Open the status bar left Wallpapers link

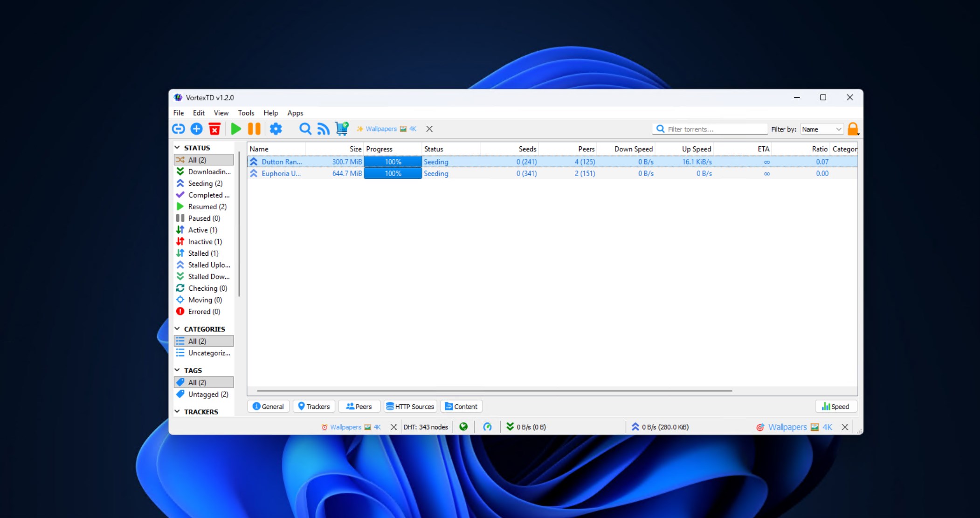tap(351, 427)
